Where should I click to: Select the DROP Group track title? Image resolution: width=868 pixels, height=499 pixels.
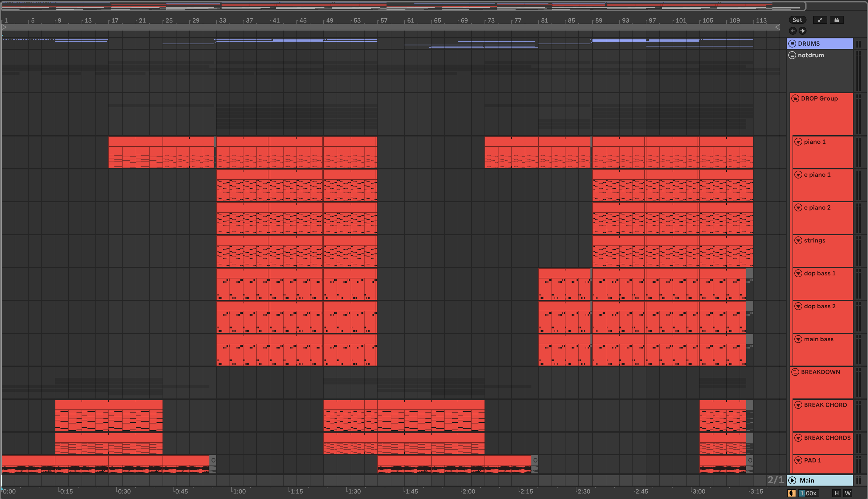(819, 98)
